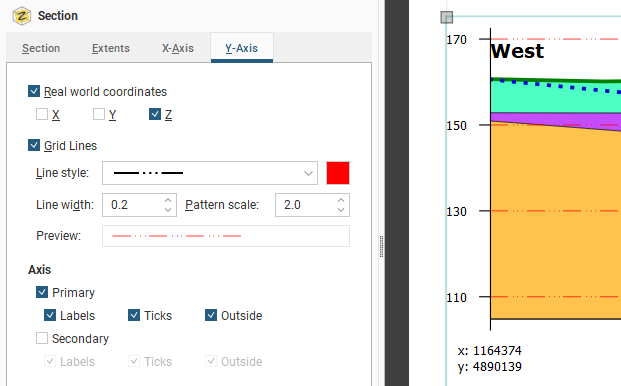Enable the X coordinate checkbox

[42, 114]
